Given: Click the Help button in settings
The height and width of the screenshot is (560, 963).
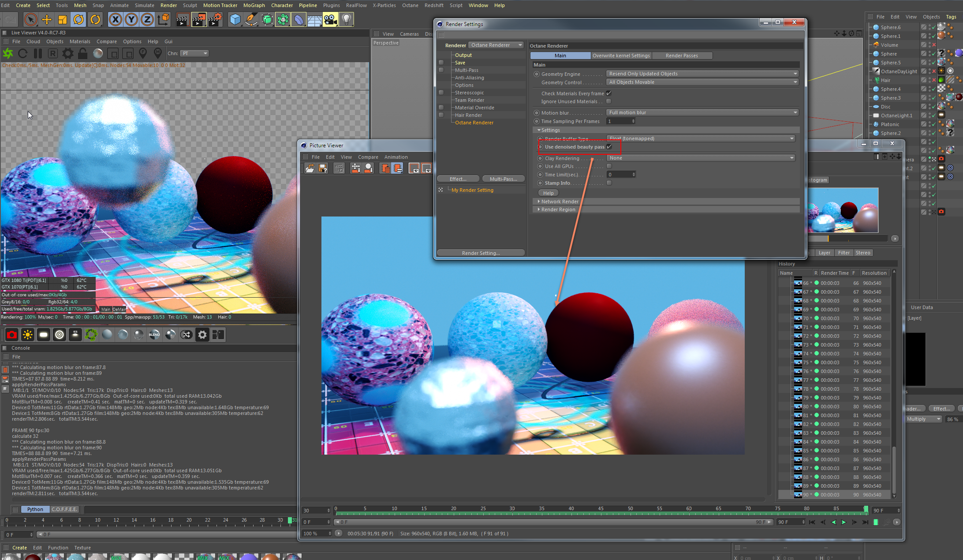Looking at the screenshot, I should [x=548, y=193].
